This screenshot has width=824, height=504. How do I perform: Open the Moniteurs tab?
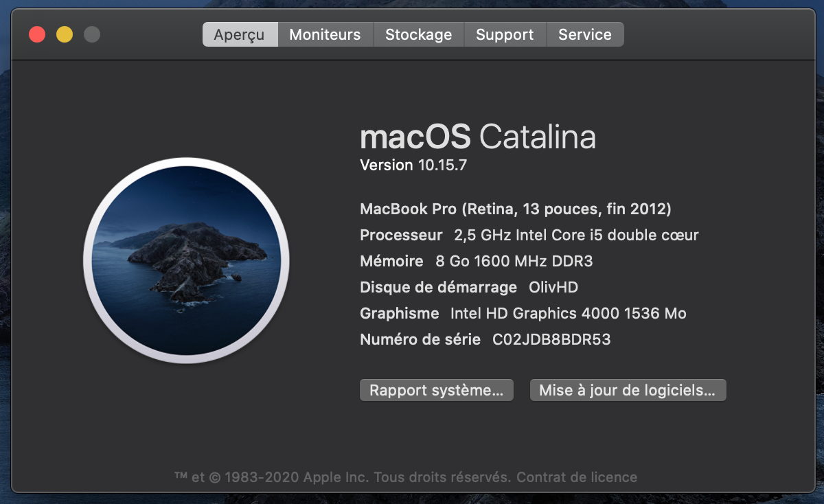click(325, 34)
